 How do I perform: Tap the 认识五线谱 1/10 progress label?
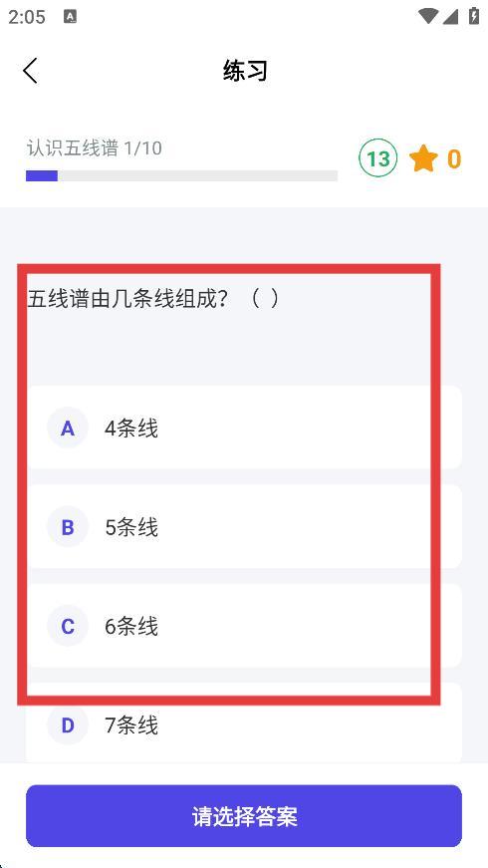pyautogui.click(x=94, y=148)
